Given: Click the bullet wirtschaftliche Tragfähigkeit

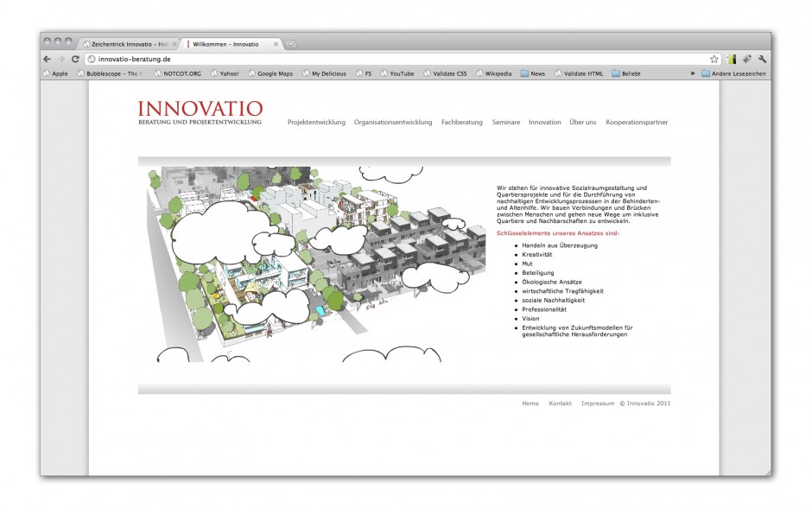Looking at the screenshot, I should (x=563, y=291).
